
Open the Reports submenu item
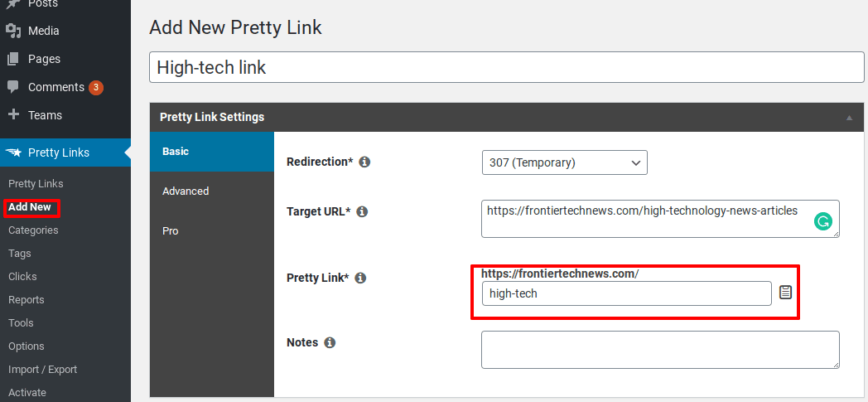point(26,299)
